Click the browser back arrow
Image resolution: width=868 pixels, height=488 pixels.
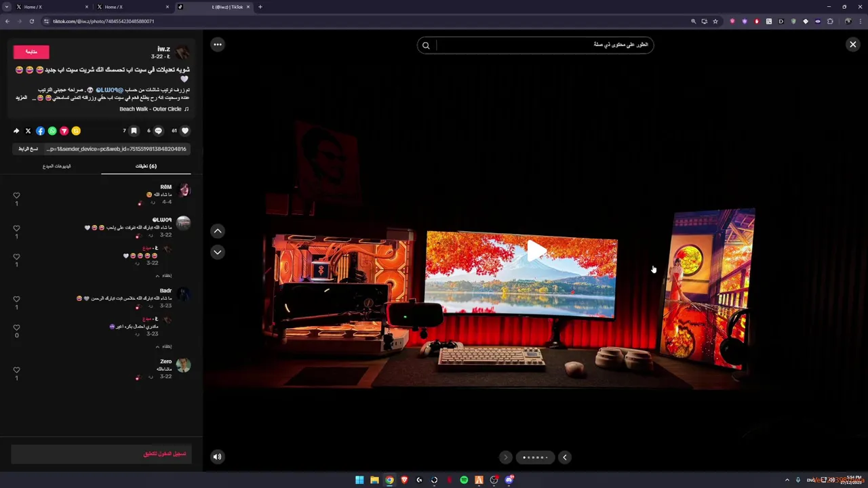tap(7, 21)
